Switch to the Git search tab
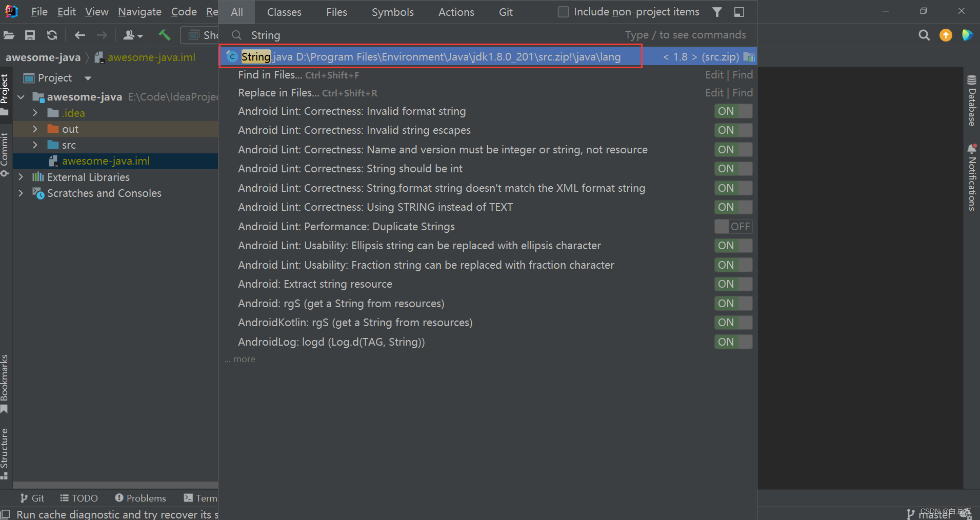Image resolution: width=980 pixels, height=520 pixels. pyautogui.click(x=506, y=12)
